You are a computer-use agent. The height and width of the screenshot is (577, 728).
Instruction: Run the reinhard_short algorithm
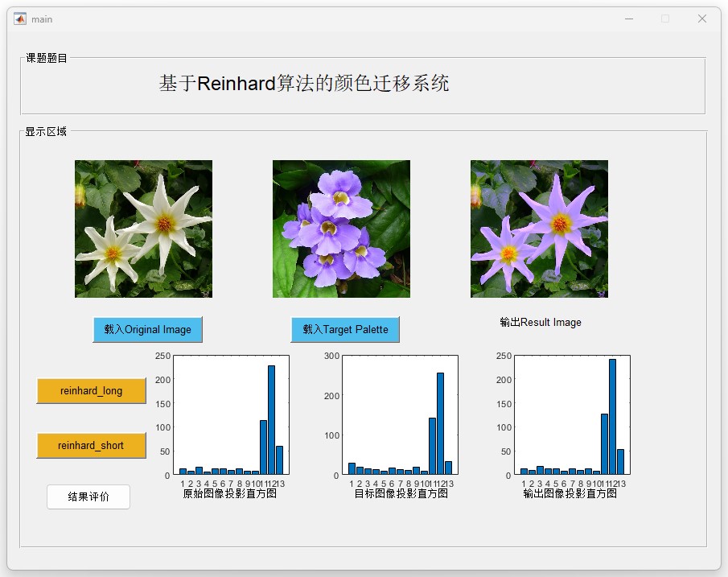[92, 446]
